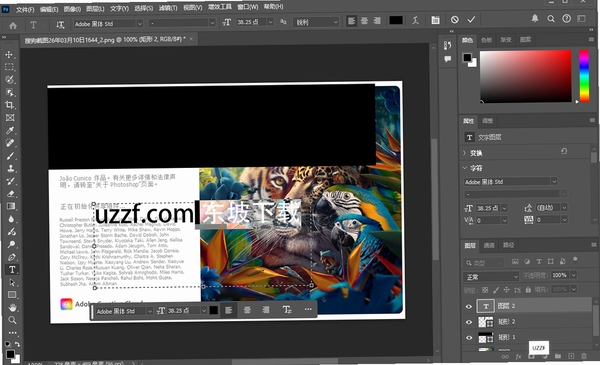This screenshot has height=365, width=600.
Task: Toggle the layer filter switch
Action: 575,259
